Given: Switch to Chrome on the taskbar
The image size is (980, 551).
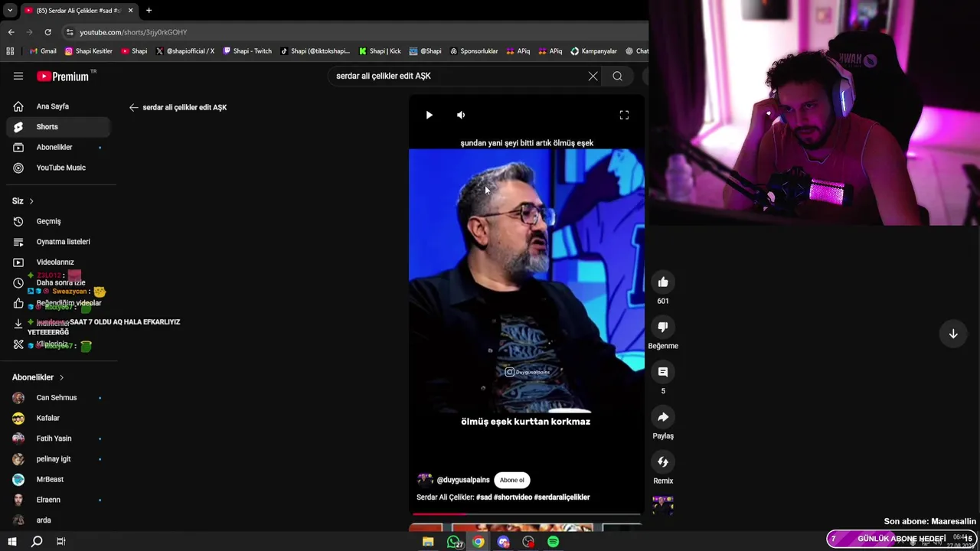Looking at the screenshot, I should coord(479,542).
